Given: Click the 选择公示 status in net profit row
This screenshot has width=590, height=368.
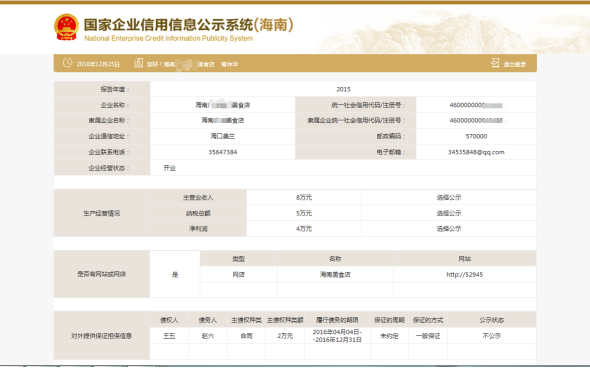Looking at the screenshot, I should coord(449,229).
